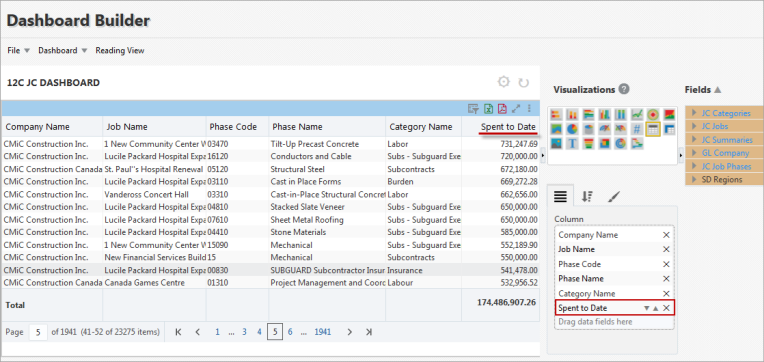The width and height of the screenshot is (764, 362).
Task: Select the Canada Games Centre row
Action: [270, 283]
